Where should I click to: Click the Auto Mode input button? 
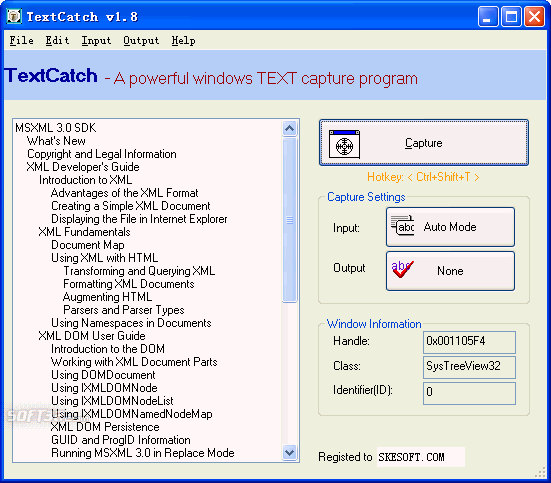(x=450, y=227)
